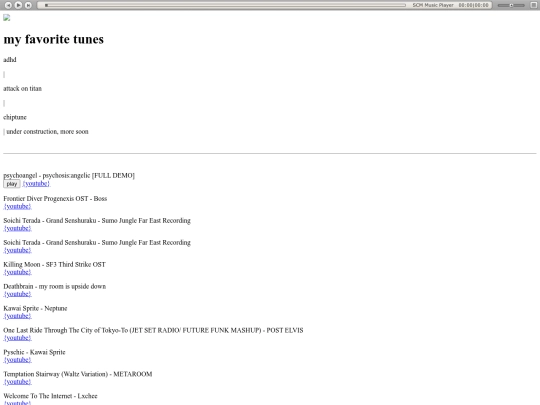Image resolution: width=540 pixels, height=405 pixels.
Task: Open youtube link for Deathbrain track
Action: tap(17, 294)
